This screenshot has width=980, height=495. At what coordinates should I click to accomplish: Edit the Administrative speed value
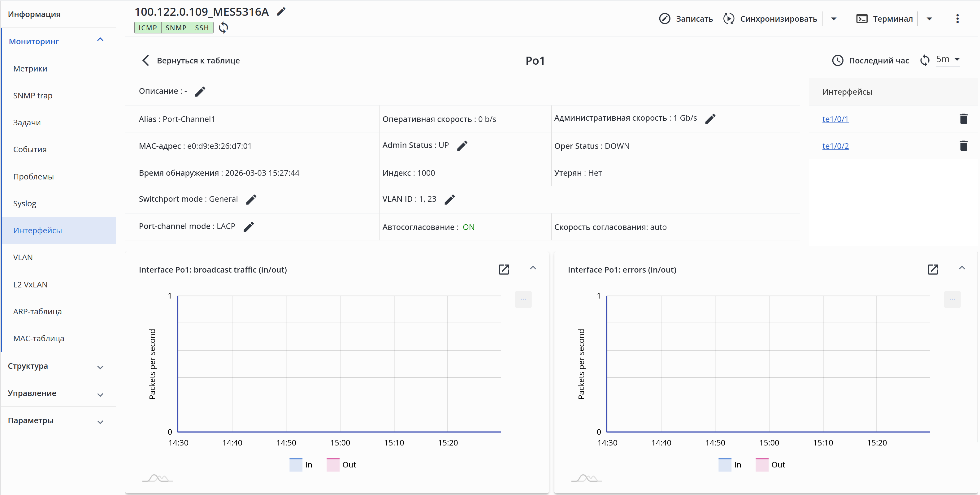point(710,118)
